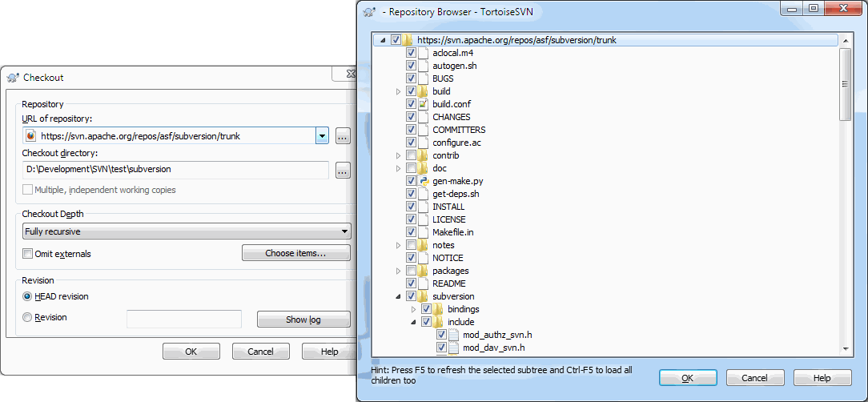Click OK in Repository Browser
This screenshot has height=402, width=868.
[688, 378]
